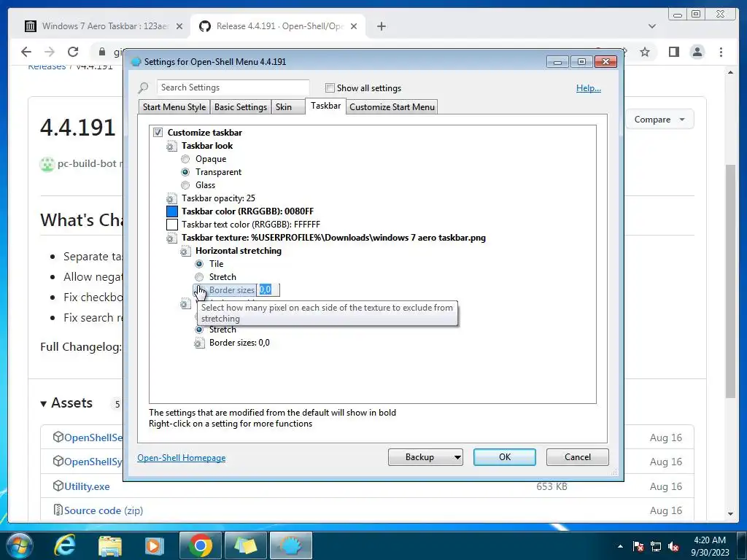Bookmark this page with the star icon
747x560 pixels.
(645, 52)
